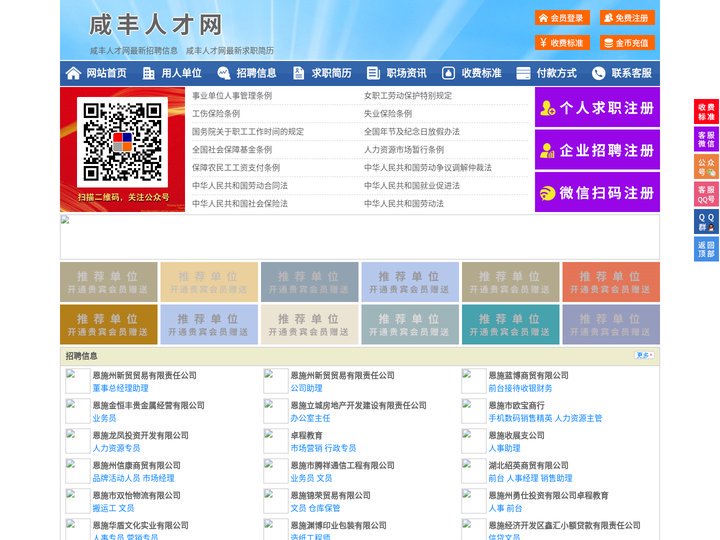Select 网站首页 in navigation bar
This screenshot has height=540, width=720.
(x=106, y=73)
